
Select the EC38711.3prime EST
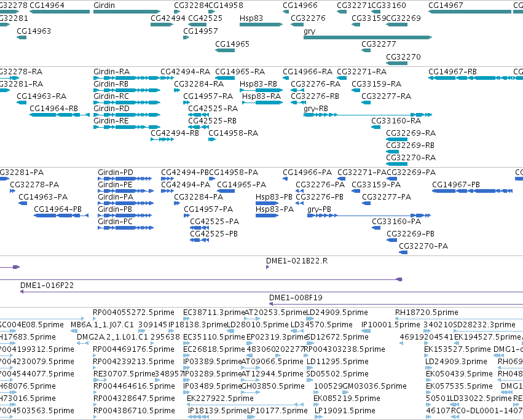(185, 319)
